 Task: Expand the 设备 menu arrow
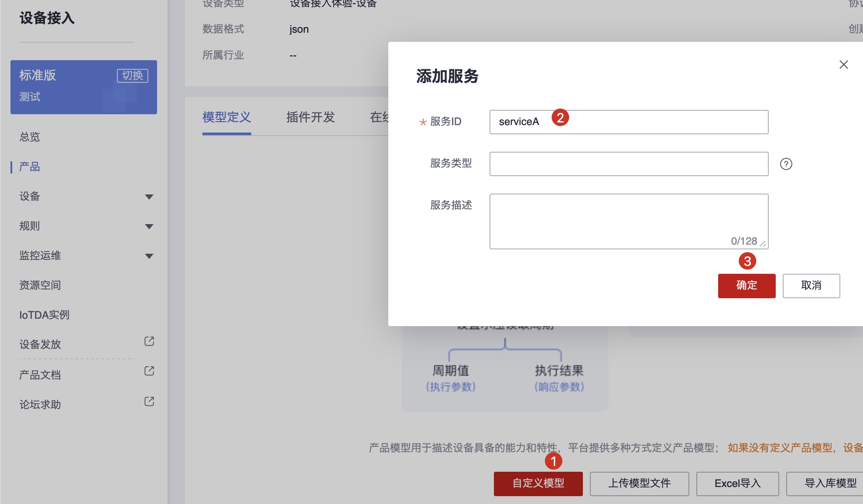pyautogui.click(x=149, y=197)
